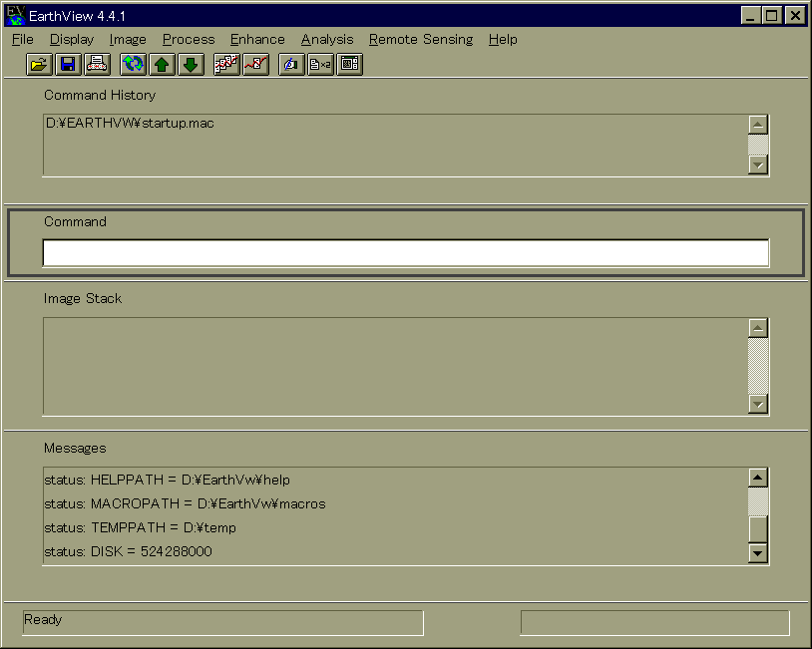
Task: Select the startup.mac command history entry
Action: [130, 124]
